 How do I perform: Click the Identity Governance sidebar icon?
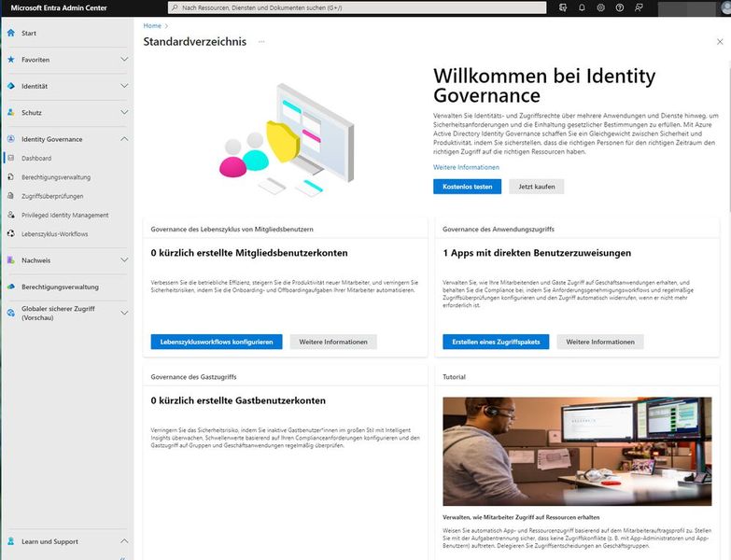11,139
